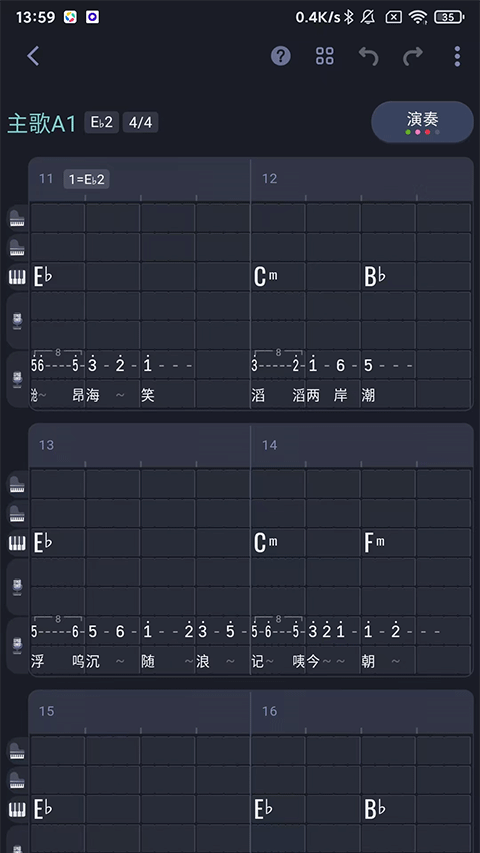Tap the 演奏 performance button
This screenshot has width=480, height=853.
pyautogui.click(x=422, y=122)
